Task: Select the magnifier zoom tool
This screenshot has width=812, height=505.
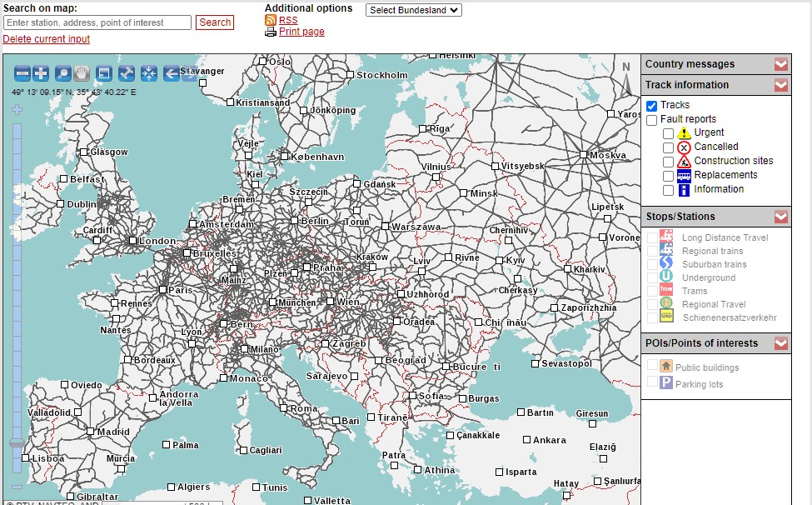Action: (63, 73)
